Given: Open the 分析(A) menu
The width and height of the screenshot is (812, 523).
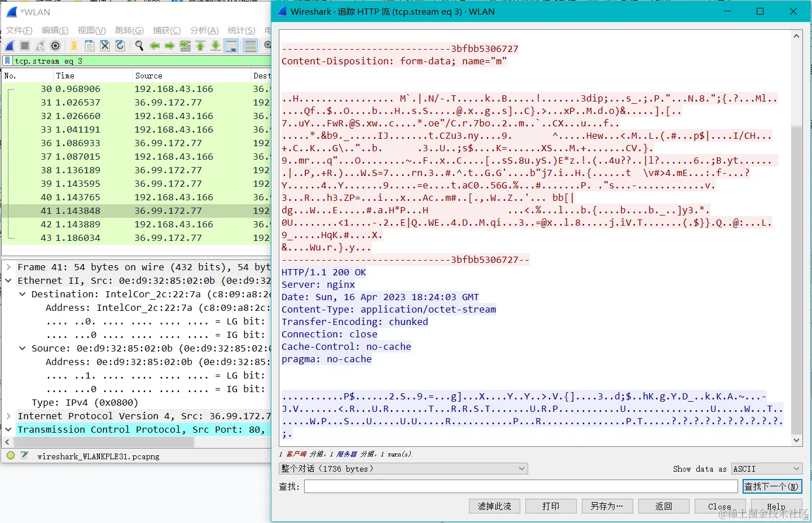Looking at the screenshot, I should (204, 30).
